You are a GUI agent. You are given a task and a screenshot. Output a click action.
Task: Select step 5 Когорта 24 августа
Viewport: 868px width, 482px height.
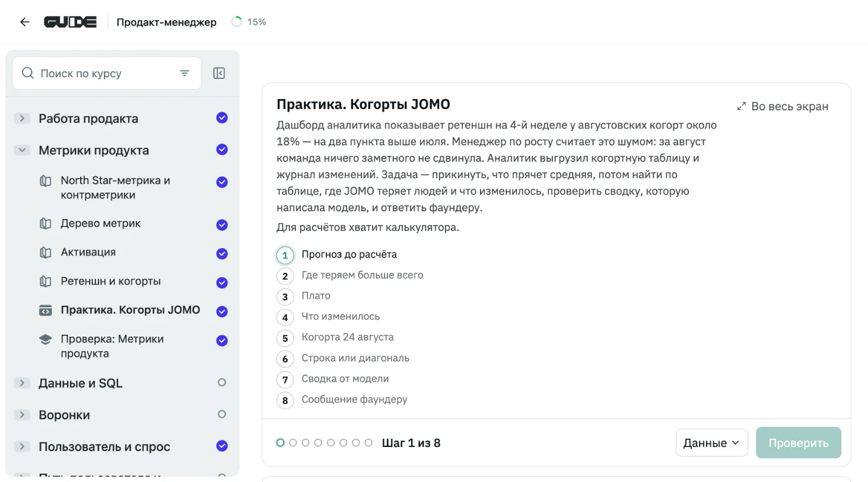(335, 338)
